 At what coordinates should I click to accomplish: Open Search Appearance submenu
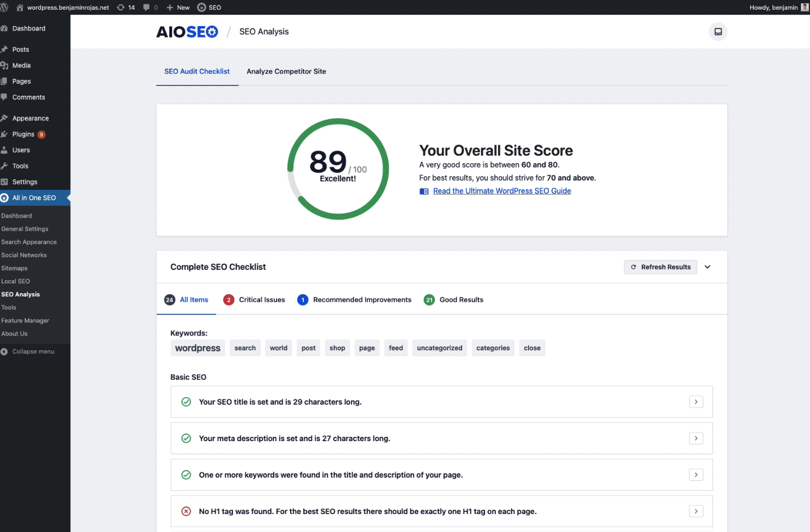pos(29,242)
